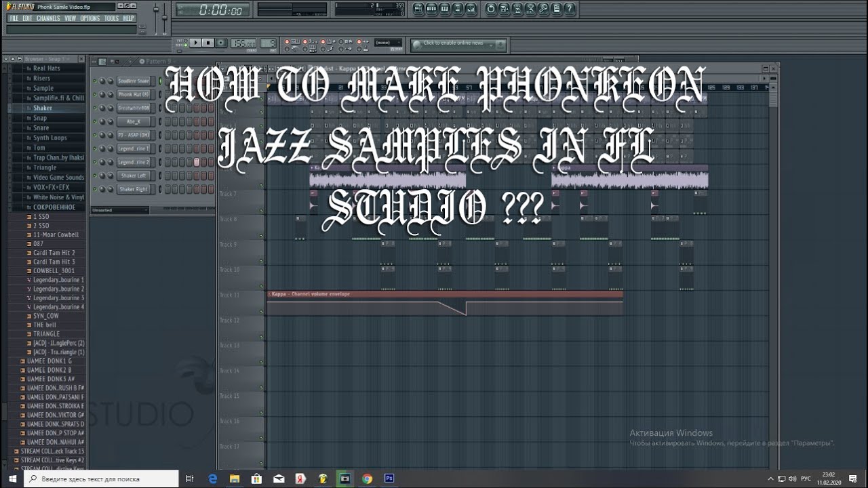The image size is (868, 488).
Task: Expand the Shaker browser folder
Action: coord(42,108)
